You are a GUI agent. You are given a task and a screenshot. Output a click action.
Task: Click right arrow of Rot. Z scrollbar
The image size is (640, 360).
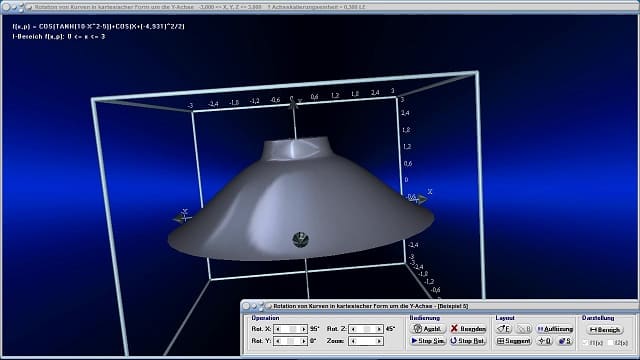tap(379, 329)
